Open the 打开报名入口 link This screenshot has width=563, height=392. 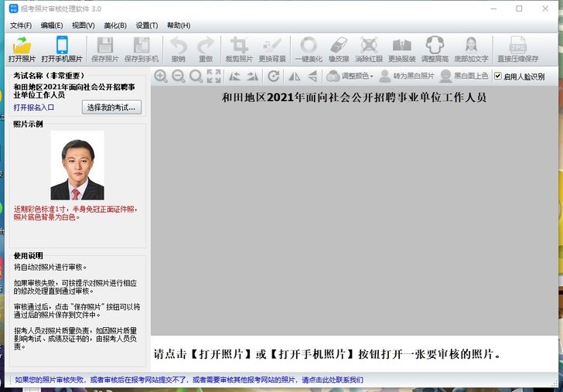[x=34, y=107]
